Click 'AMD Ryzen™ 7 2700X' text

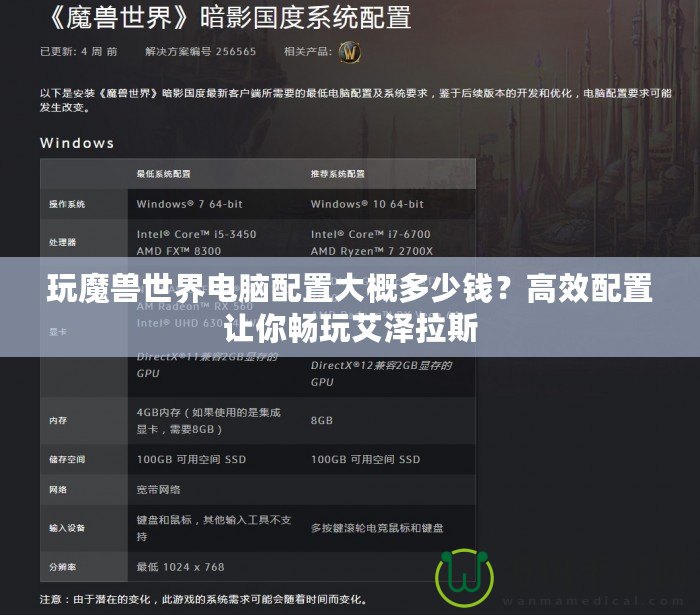coord(371,251)
